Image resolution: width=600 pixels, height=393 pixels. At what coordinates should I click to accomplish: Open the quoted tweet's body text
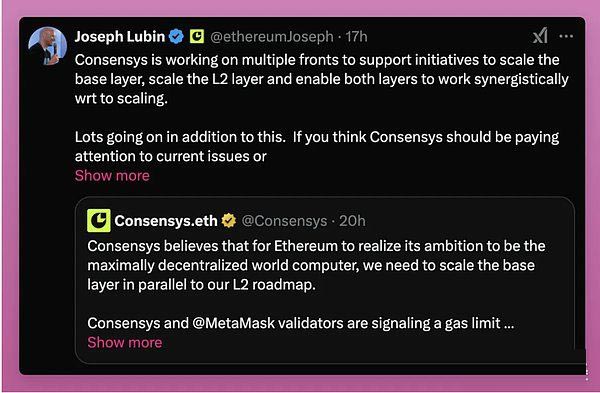pyautogui.click(x=316, y=265)
